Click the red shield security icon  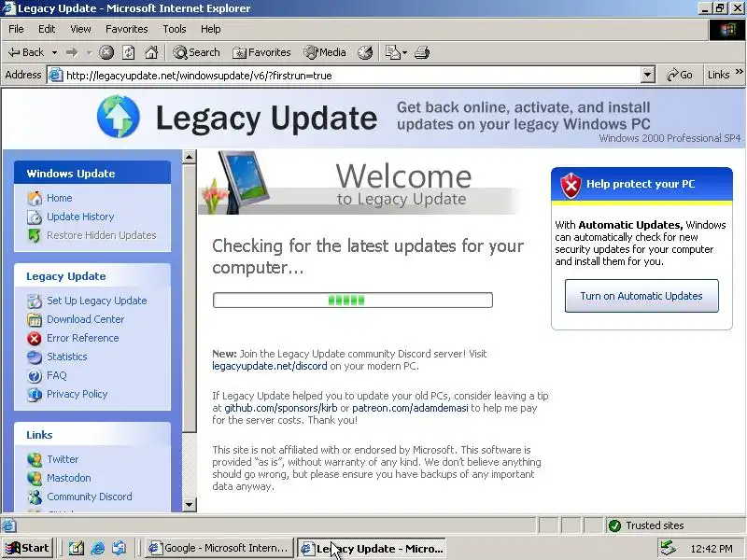(571, 185)
